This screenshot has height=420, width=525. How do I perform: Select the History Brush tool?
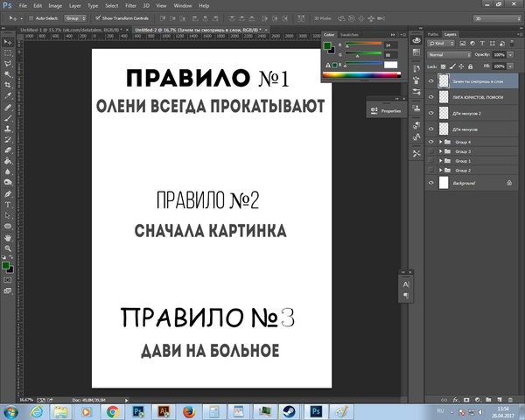pos(7,139)
